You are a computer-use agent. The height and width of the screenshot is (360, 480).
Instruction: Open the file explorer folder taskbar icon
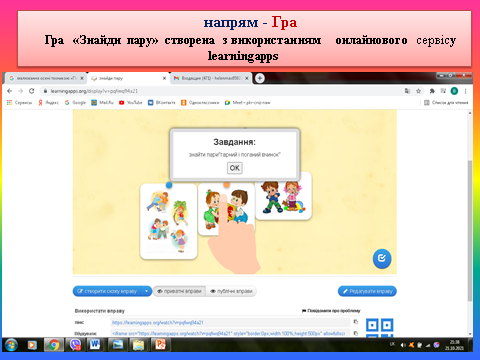coord(138,345)
